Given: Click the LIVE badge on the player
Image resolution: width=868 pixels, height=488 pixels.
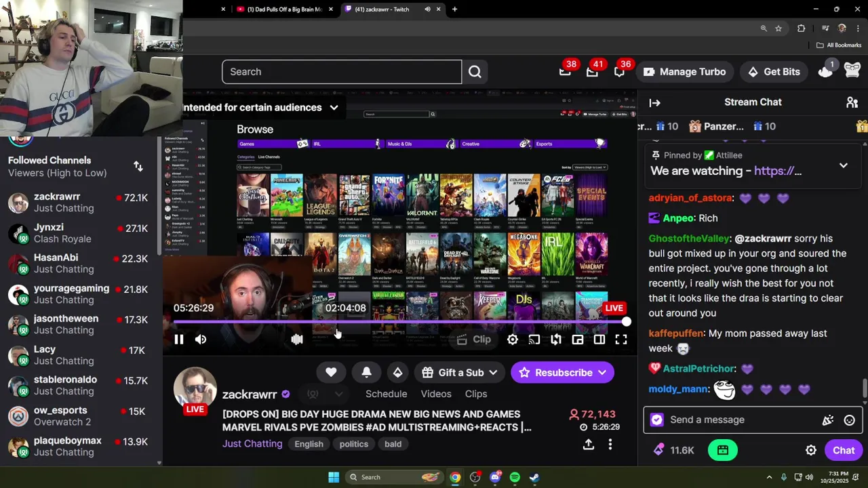Looking at the screenshot, I should [x=614, y=308].
